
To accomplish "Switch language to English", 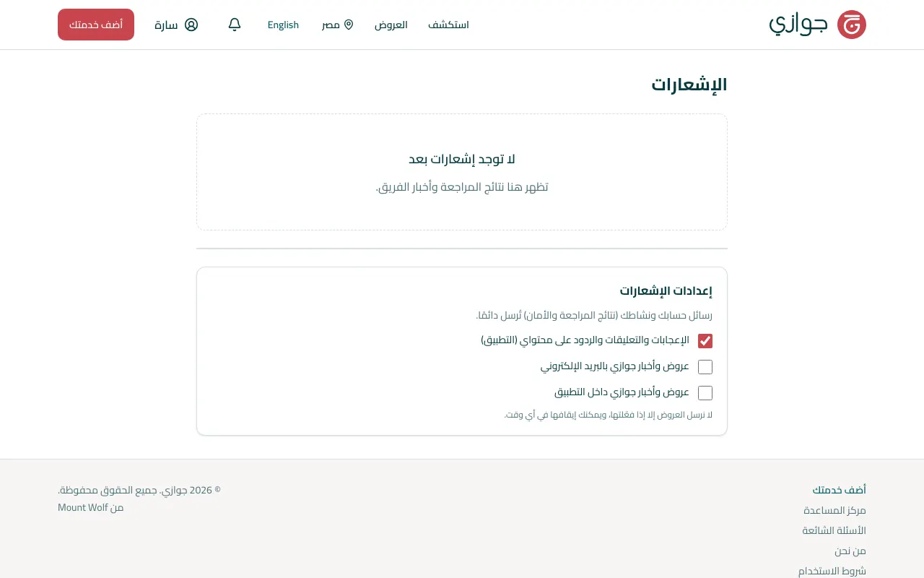I will (283, 25).
